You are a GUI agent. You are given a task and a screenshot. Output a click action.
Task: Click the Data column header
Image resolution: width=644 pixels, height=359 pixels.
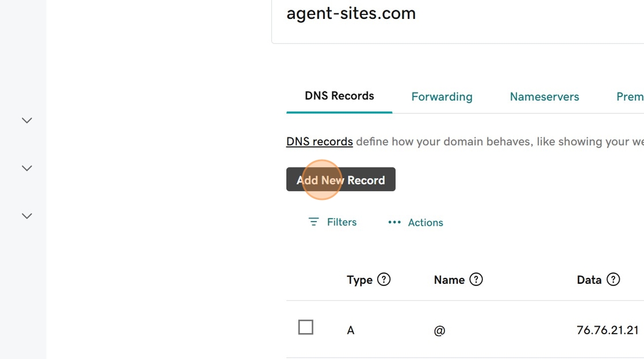click(589, 280)
